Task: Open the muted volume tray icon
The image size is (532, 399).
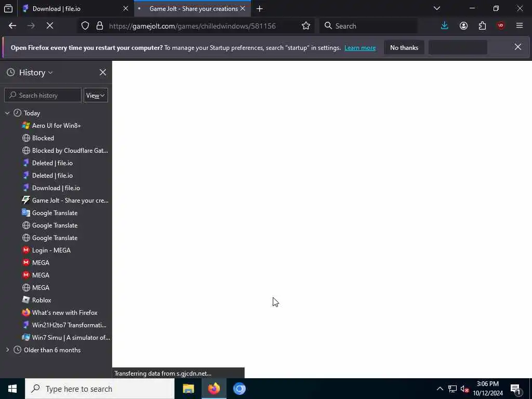Action: tap(464, 389)
